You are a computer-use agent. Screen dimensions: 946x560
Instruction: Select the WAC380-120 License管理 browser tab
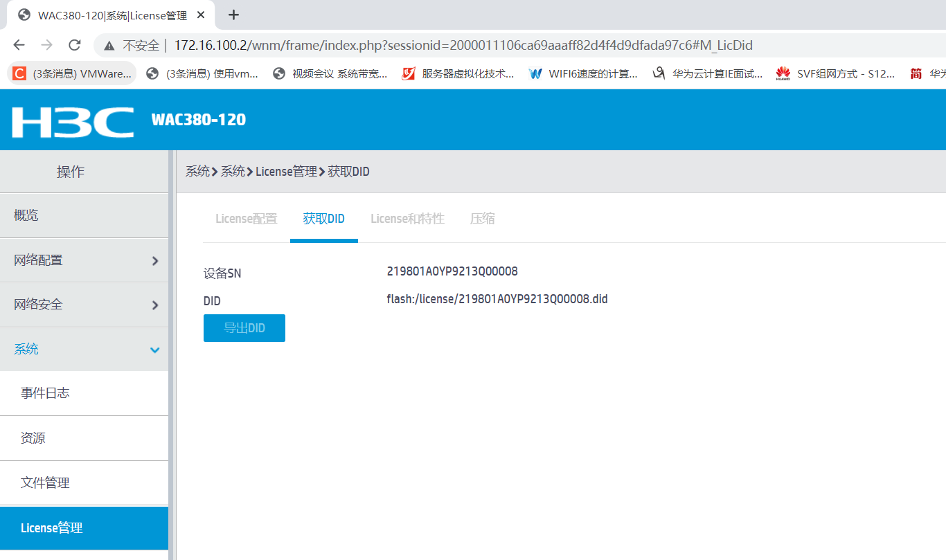point(112,15)
